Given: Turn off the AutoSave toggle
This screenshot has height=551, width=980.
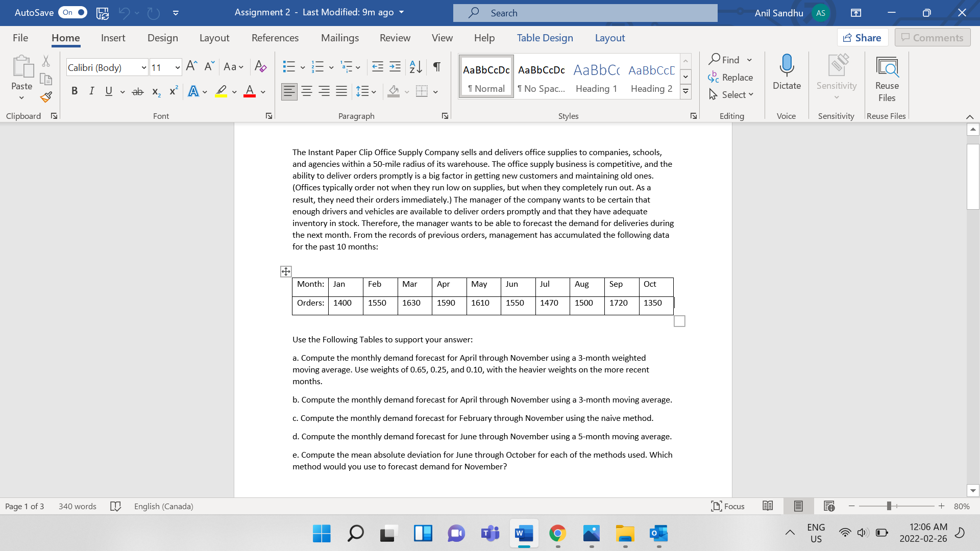Looking at the screenshot, I should coord(72,13).
